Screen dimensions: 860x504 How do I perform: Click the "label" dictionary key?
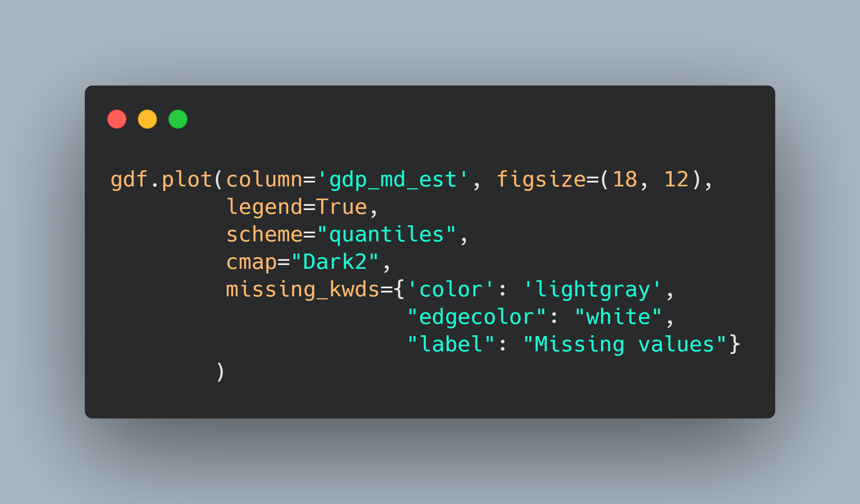451,344
